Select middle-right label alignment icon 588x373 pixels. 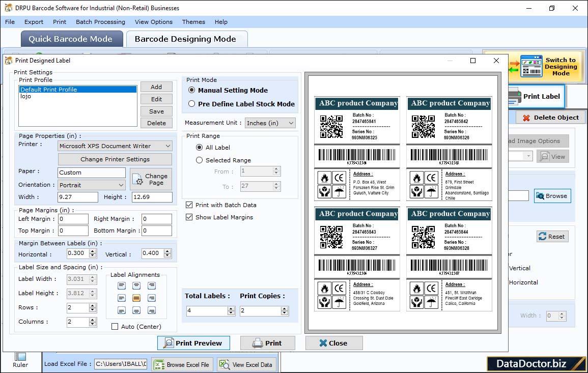pyautogui.click(x=152, y=298)
